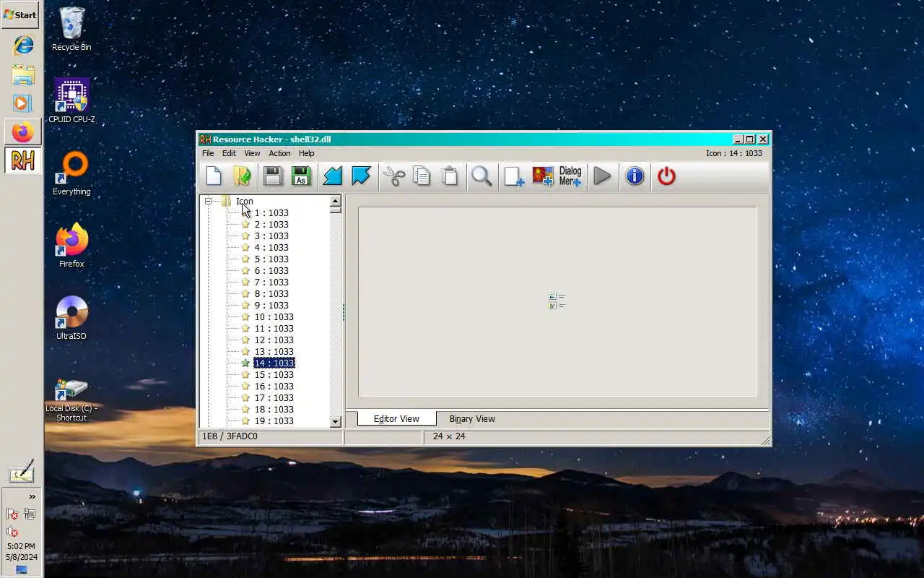
Task: Open the Start menu
Action: [x=20, y=14]
